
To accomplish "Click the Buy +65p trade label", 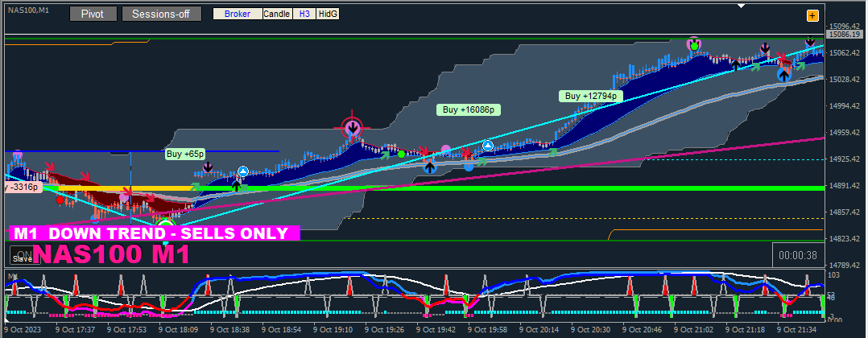I will [x=185, y=154].
